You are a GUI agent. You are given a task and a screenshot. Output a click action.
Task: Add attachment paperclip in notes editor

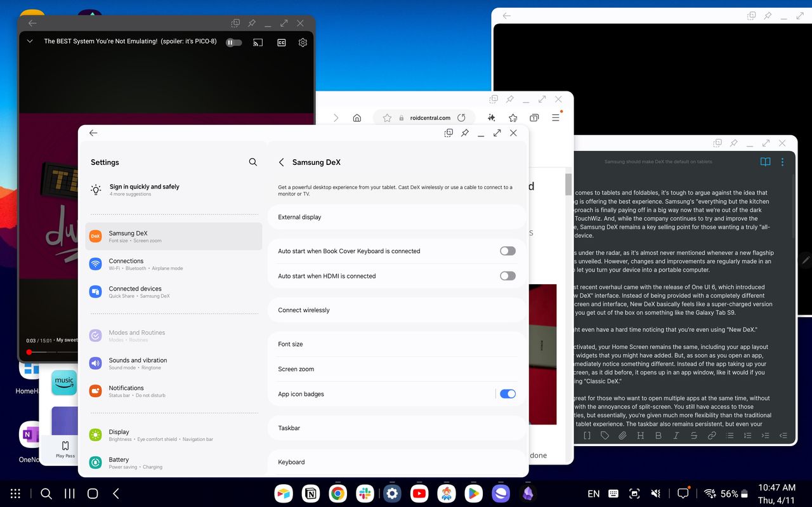(x=623, y=435)
